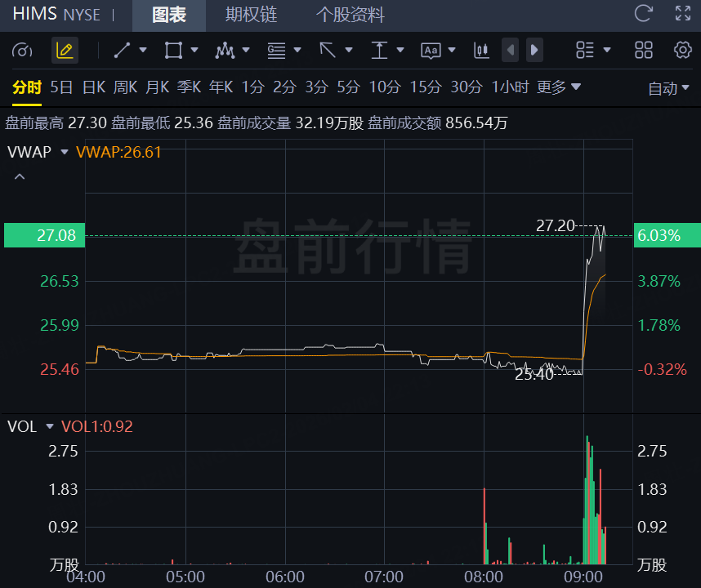The height and width of the screenshot is (588, 701).
Task: Select the 3分 timeframe
Action: coord(316,87)
